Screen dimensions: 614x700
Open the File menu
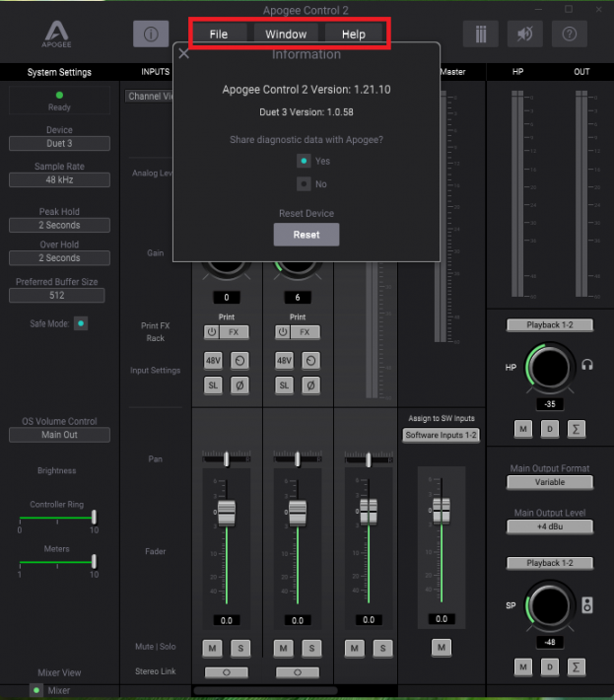(218, 35)
